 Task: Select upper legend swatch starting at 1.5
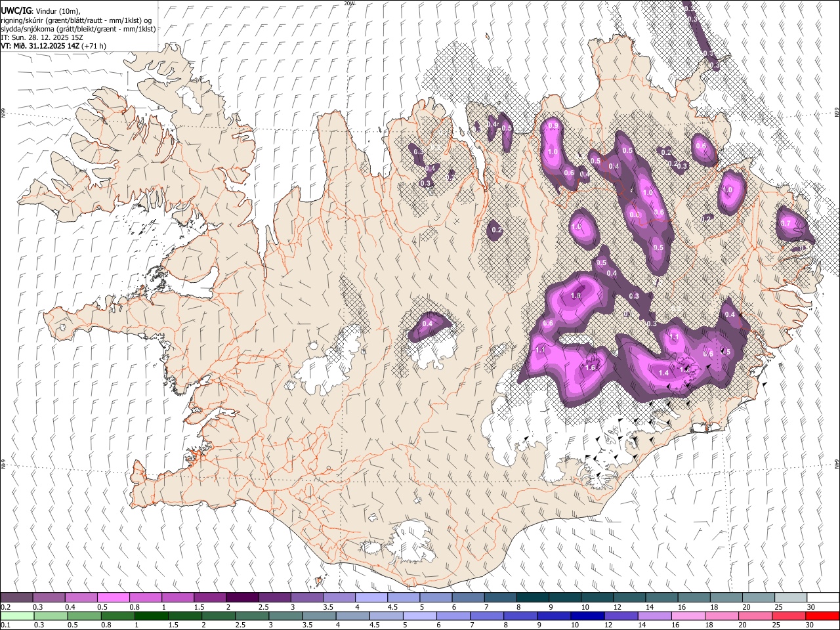[x=210, y=598]
